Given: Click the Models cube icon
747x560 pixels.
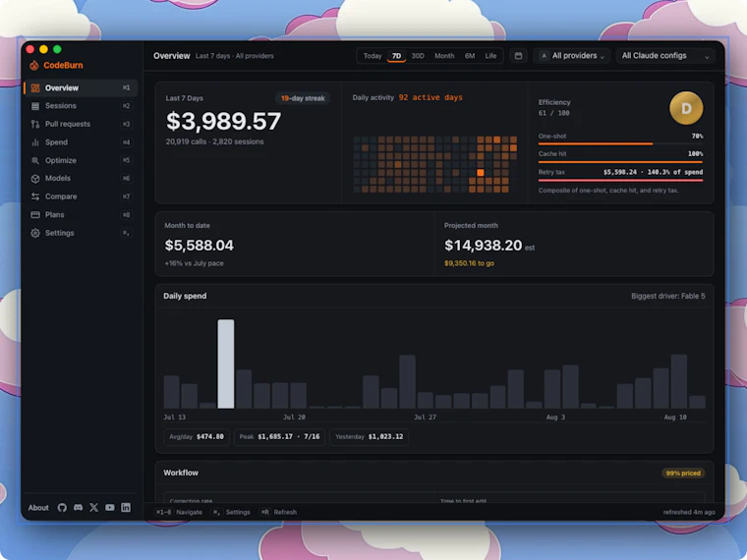Looking at the screenshot, I should (35, 179).
